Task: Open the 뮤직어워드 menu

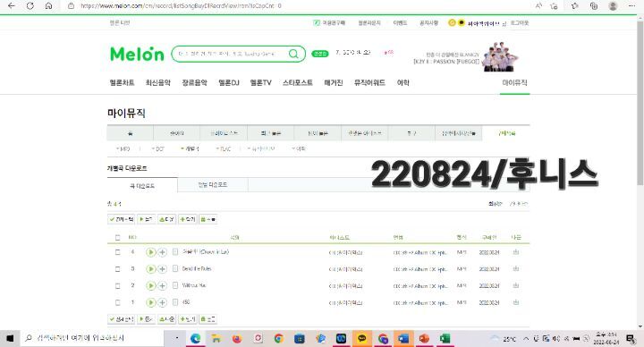Action: click(x=369, y=82)
